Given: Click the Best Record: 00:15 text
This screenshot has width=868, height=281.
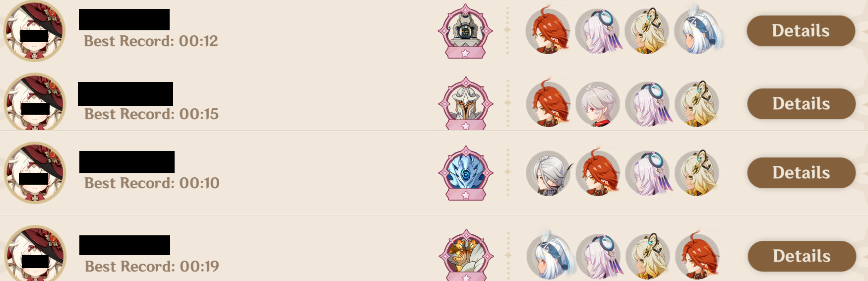Looking at the screenshot, I should tap(151, 114).
